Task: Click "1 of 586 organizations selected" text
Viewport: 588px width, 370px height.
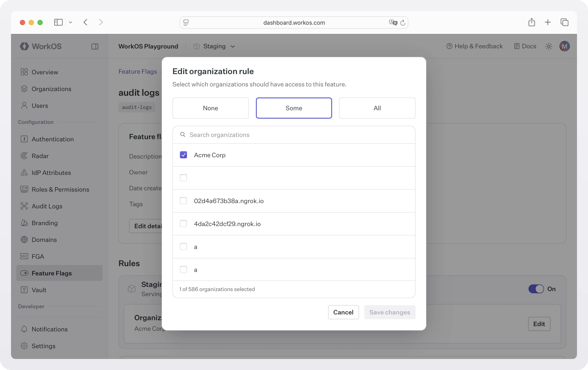Action: click(217, 289)
